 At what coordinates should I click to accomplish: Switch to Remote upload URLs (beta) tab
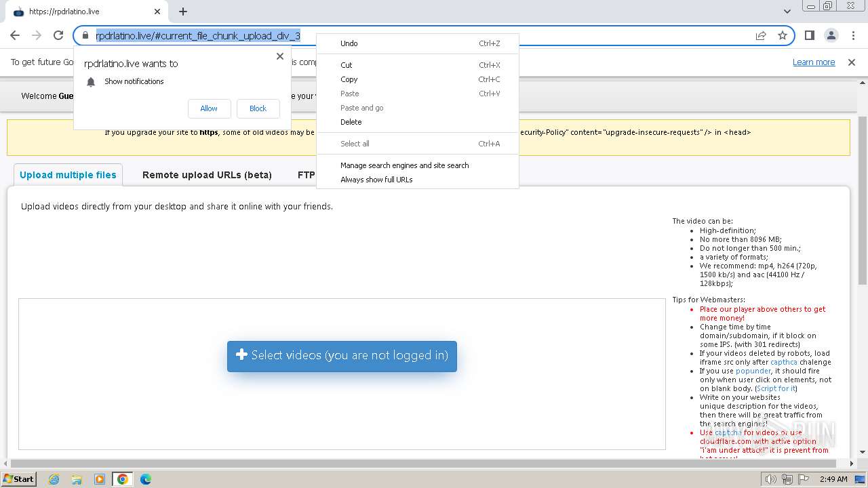(x=207, y=175)
